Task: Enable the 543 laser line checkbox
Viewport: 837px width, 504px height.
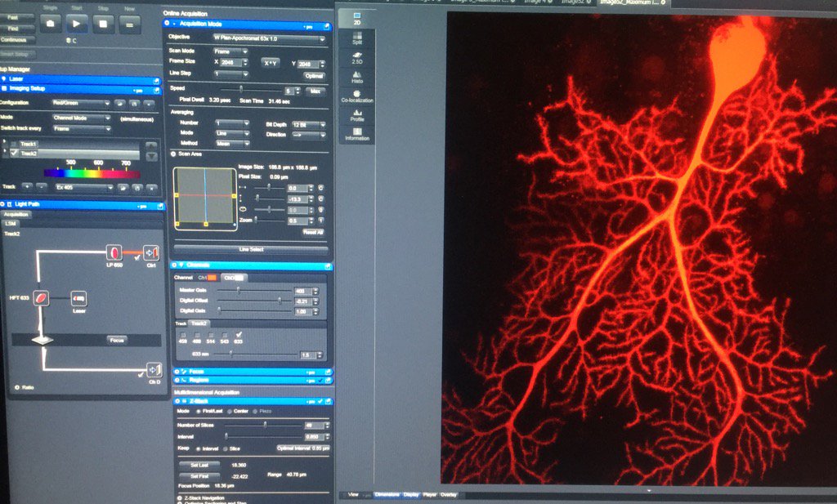Action: 225,335
